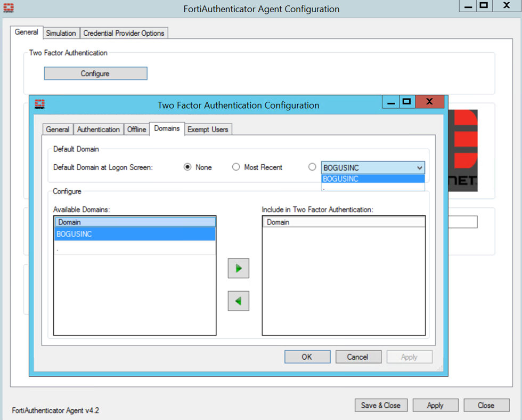Open the Simulation tab in the Agent Configuration window
Screen dimensions: 522x420
61,33
